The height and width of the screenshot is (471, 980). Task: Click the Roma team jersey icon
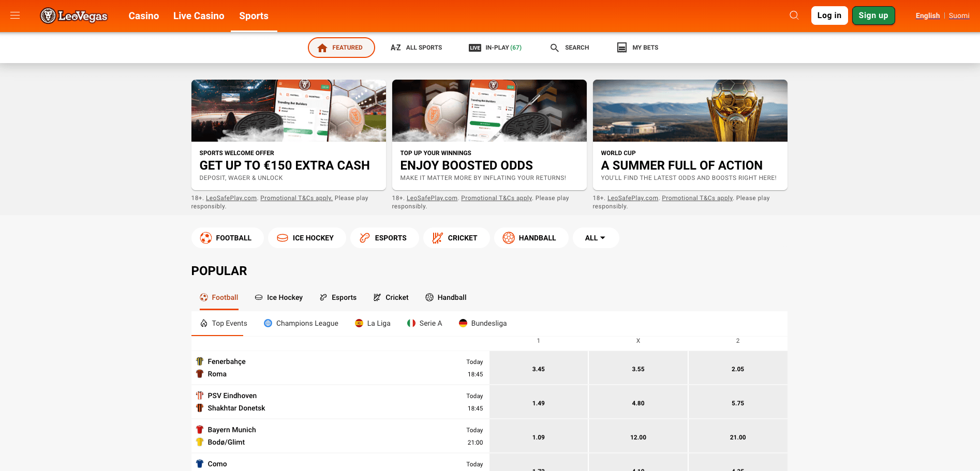point(200,374)
